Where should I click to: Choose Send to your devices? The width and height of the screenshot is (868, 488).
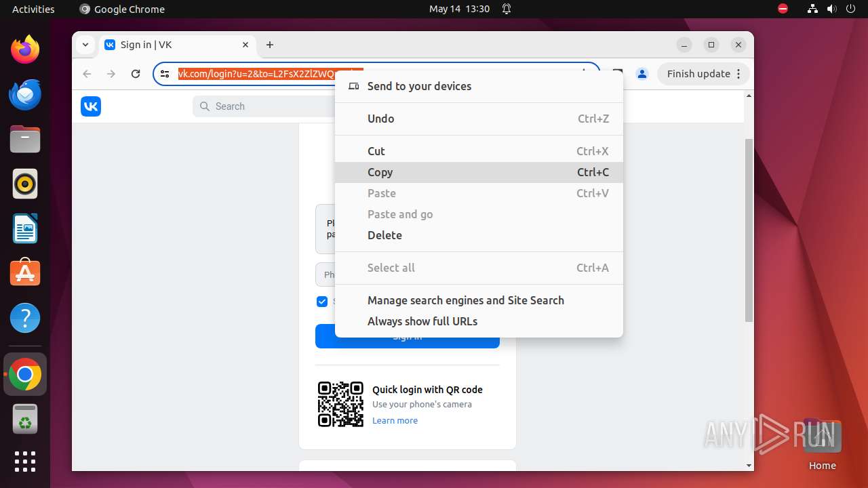point(479,86)
